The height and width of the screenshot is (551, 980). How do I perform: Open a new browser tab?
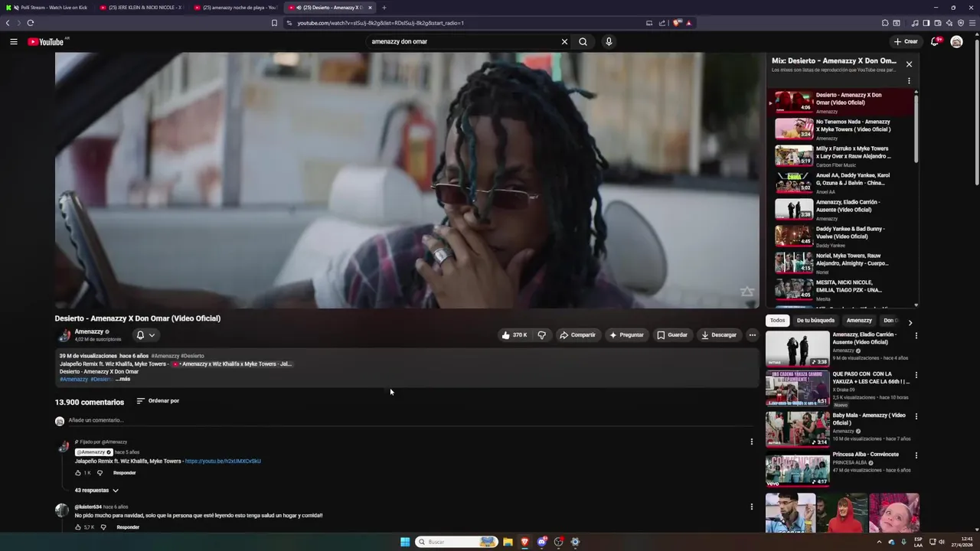[384, 8]
